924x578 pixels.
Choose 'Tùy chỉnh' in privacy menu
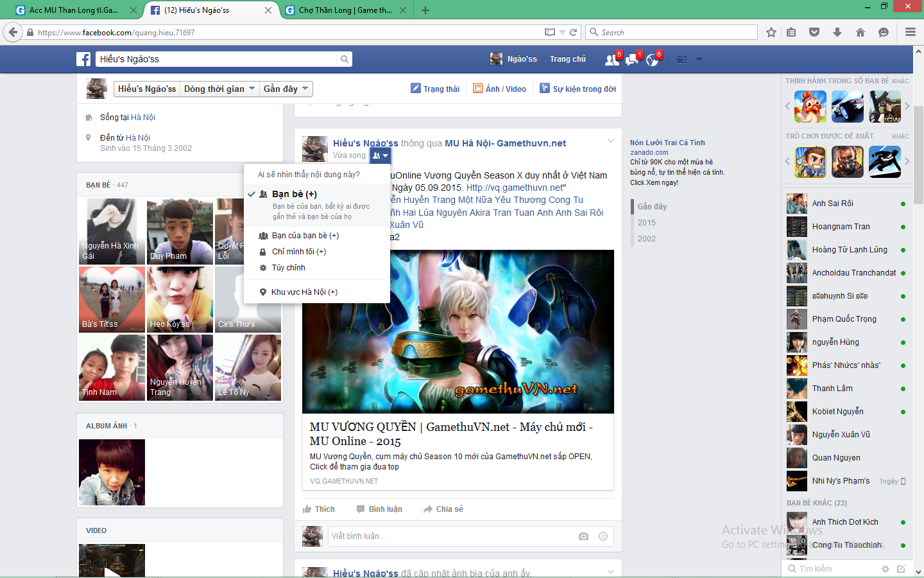[288, 268]
